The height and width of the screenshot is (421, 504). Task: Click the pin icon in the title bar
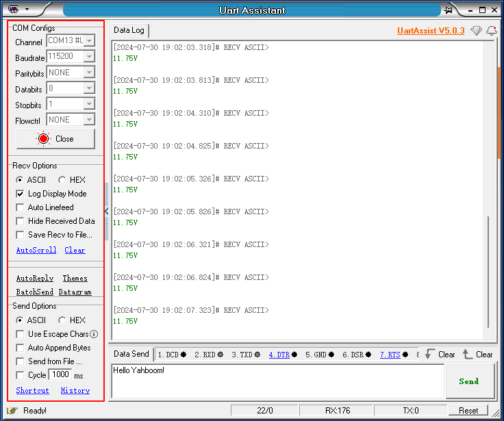(x=449, y=10)
